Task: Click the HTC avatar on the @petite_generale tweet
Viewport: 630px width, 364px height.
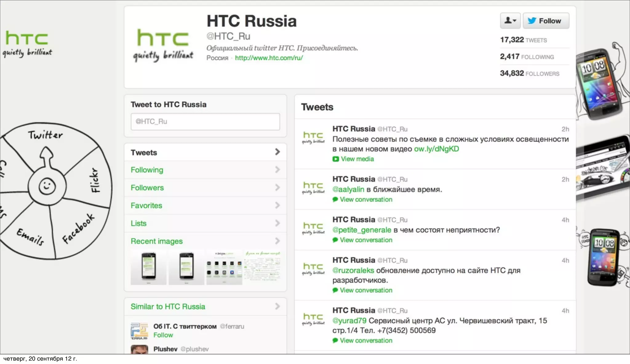Action: (313, 228)
